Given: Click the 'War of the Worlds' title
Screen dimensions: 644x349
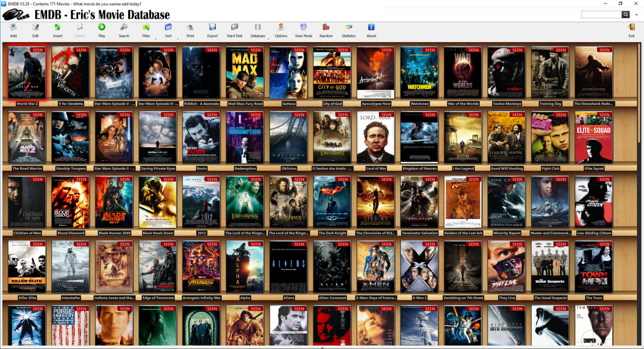Looking at the screenshot, I should [x=463, y=104].
